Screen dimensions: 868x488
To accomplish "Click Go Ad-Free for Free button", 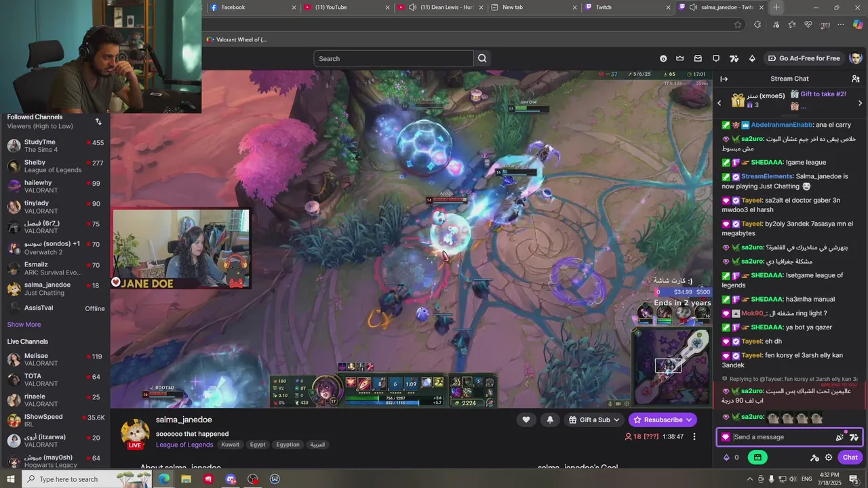I will click(x=804, y=58).
